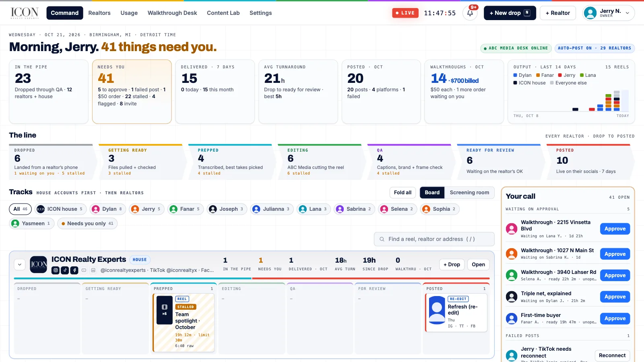Click avatar beside First-time buyer
Image resolution: width=644 pixels, height=362 pixels.
coord(512,319)
